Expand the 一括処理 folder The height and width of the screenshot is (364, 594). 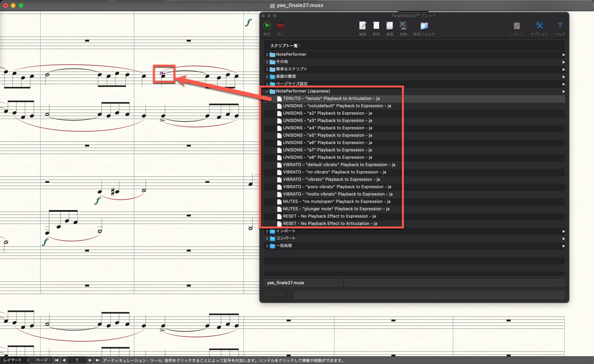pos(267,246)
